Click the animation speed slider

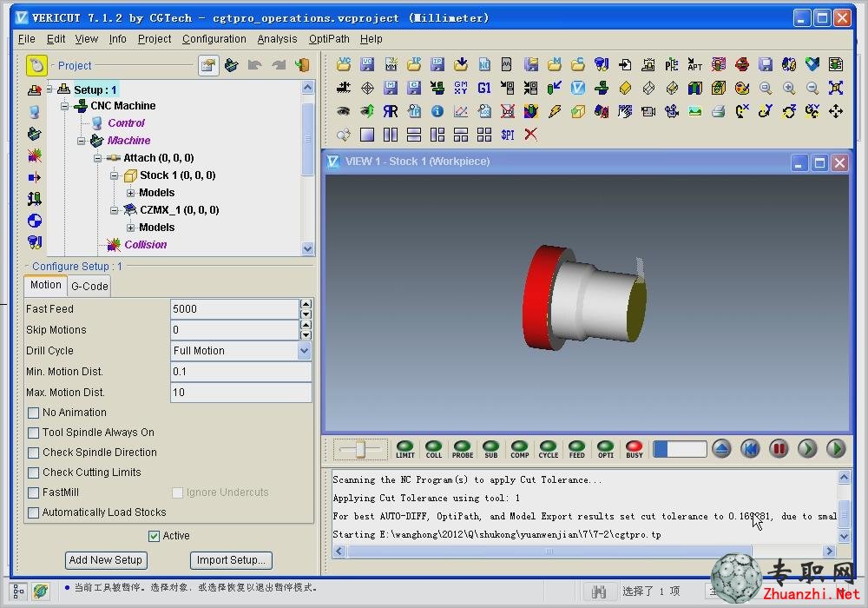tap(360, 449)
